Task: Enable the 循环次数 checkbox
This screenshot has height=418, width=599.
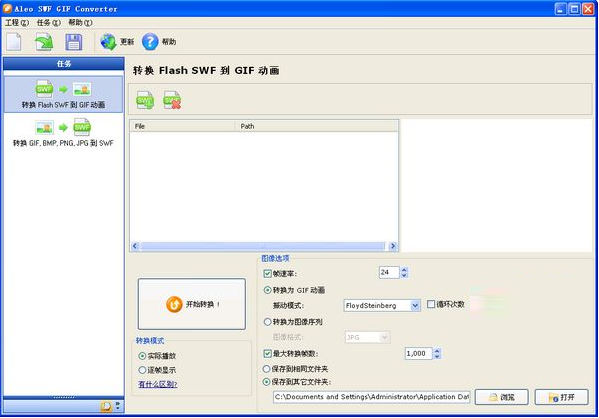Action: [x=431, y=304]
